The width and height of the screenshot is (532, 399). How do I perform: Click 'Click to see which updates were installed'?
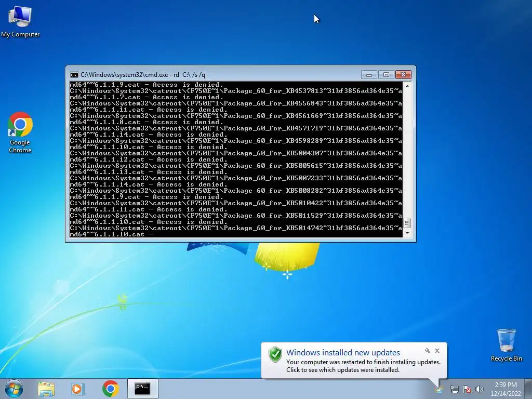click(343, 370)
